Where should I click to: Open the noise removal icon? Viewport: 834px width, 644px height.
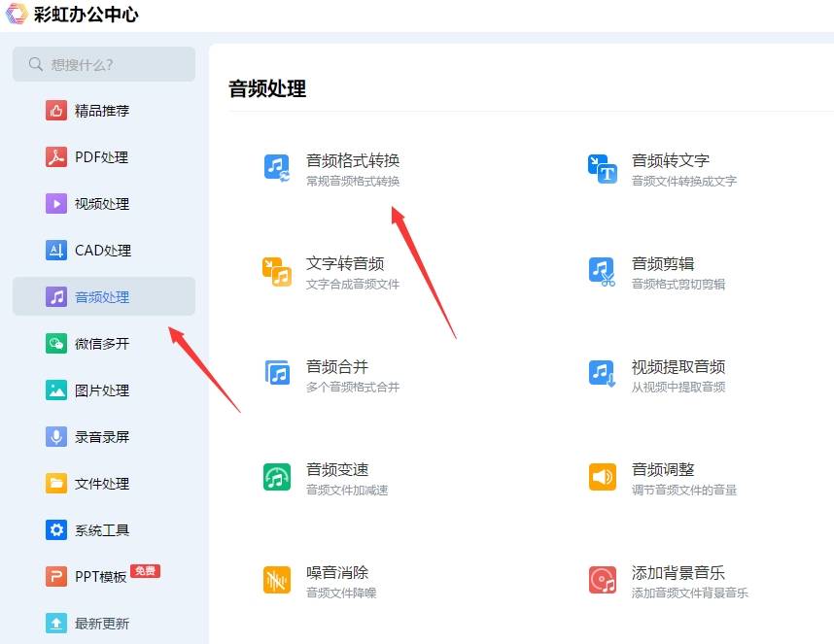(277, 580)
